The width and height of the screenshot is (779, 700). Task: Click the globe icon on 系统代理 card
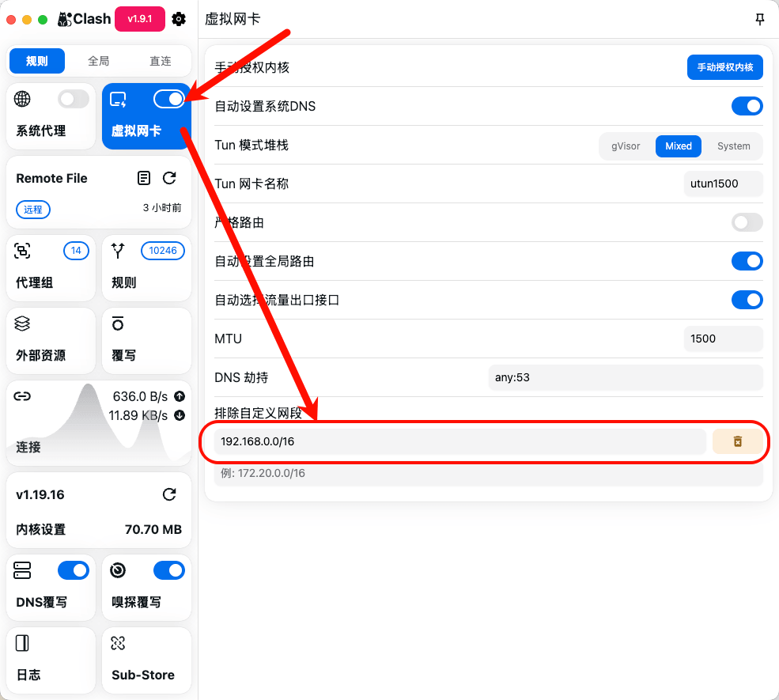point(22,99)
